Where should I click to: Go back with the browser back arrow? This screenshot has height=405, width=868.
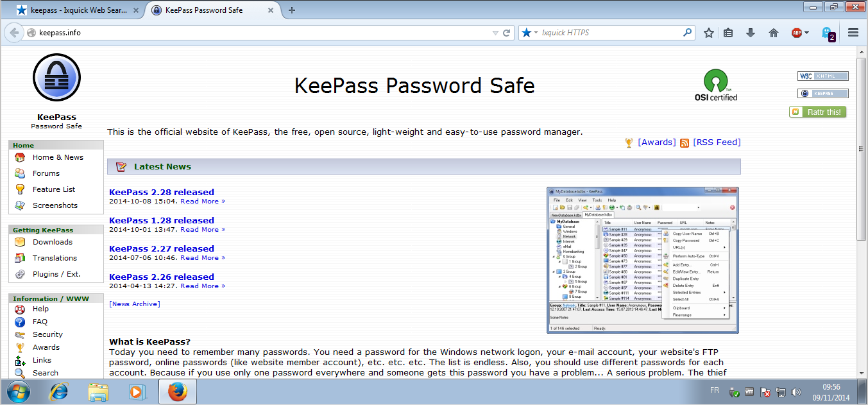pyautogui.click(x=14, y=33)
